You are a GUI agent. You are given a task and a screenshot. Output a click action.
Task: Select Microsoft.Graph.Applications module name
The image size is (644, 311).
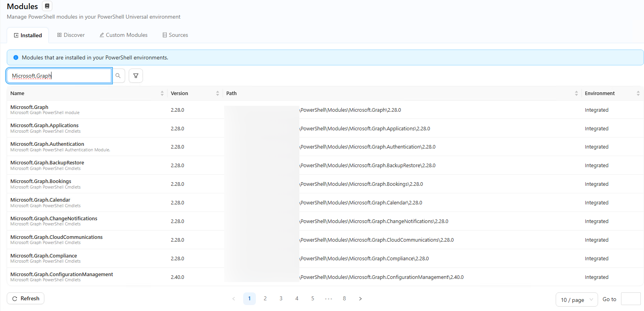[x=44, y=126]
